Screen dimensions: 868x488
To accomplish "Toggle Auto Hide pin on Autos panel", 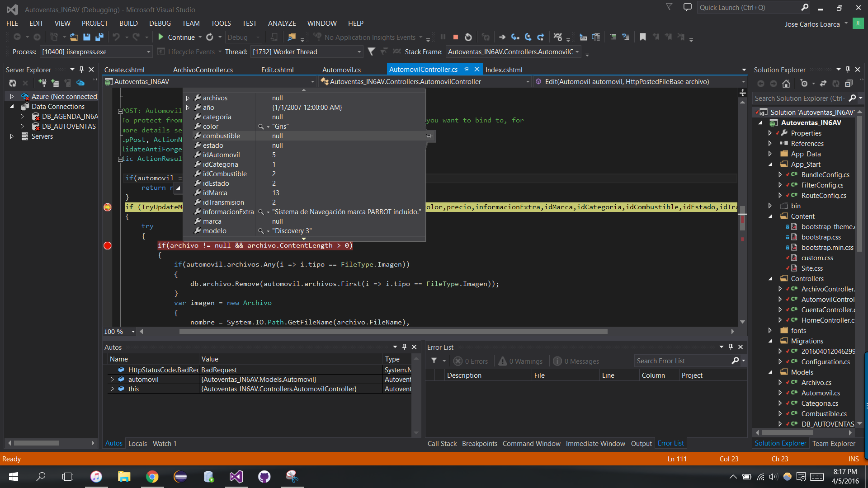I will tap(404, 347).
